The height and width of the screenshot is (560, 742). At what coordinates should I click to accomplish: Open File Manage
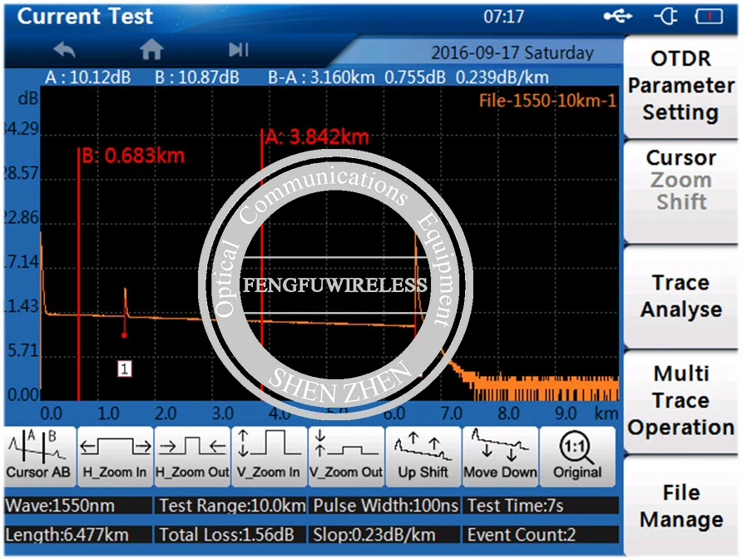tap(681, 506)
